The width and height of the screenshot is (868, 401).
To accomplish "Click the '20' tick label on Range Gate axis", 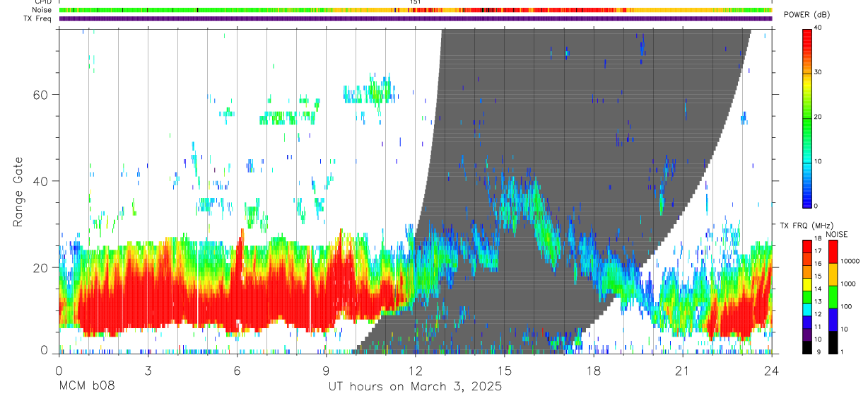I will [x=41, y=267].
